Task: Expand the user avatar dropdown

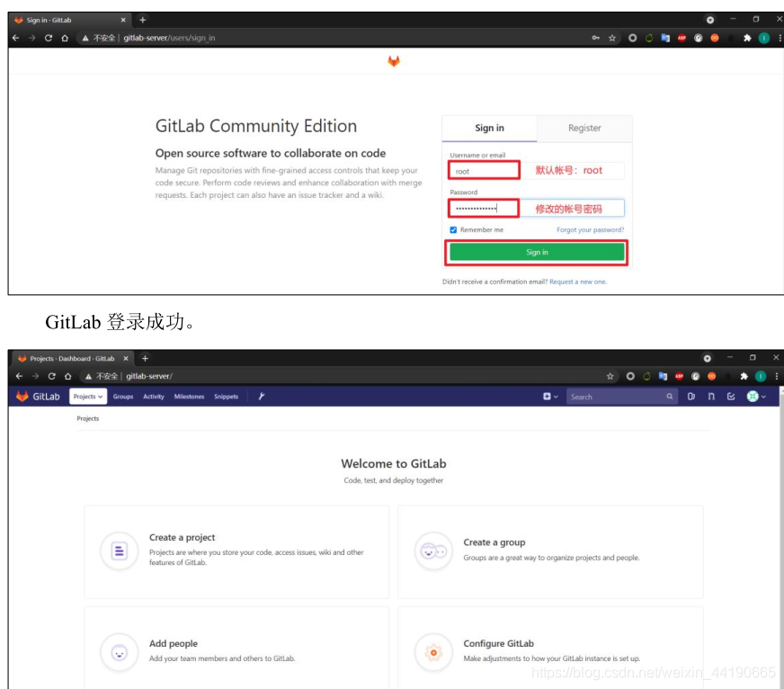Action: [x=756, y=397]
